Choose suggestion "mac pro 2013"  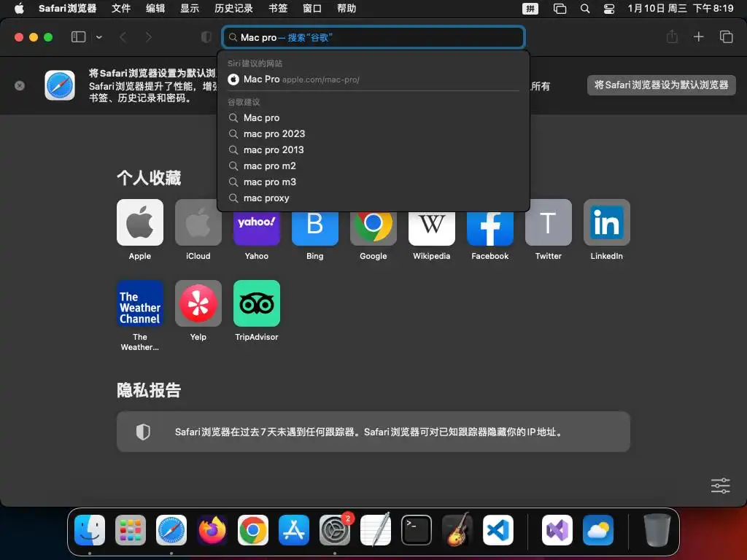(x=373, y=150)
